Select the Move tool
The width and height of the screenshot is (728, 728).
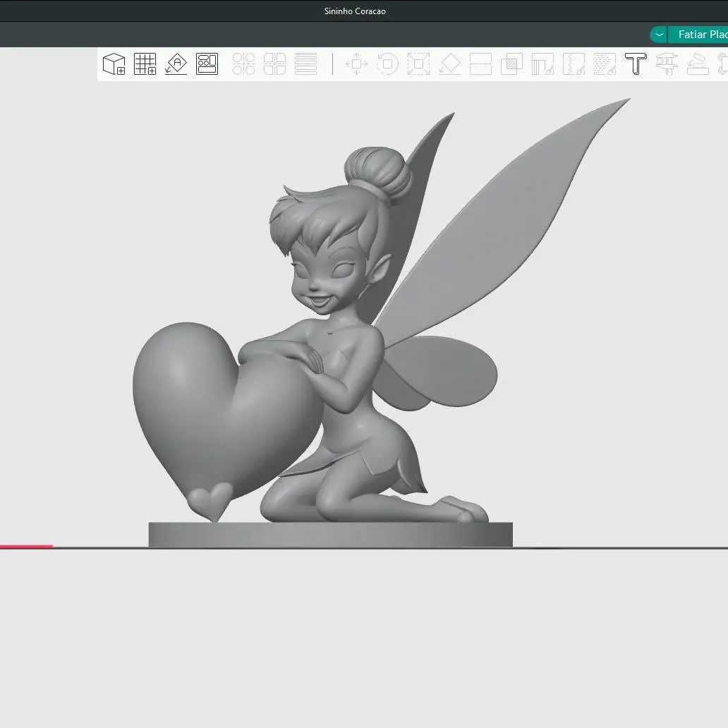(356, 63)
